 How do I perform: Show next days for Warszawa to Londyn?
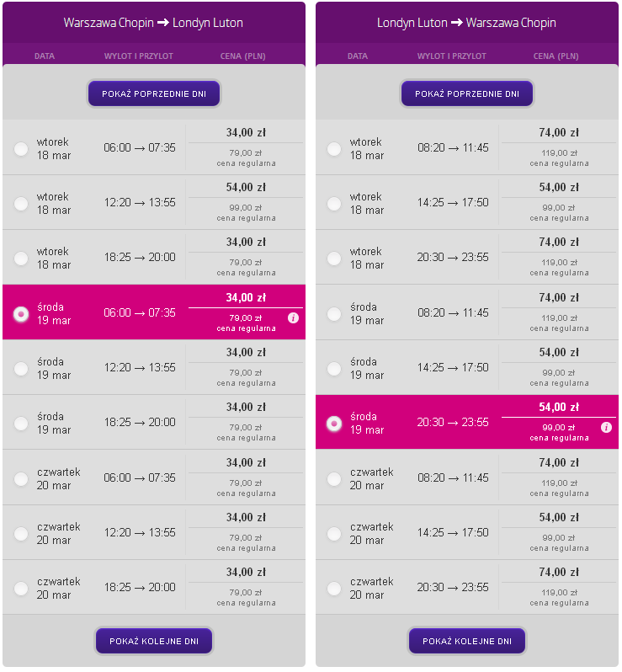pyautogui.click(x=154, y=641)
